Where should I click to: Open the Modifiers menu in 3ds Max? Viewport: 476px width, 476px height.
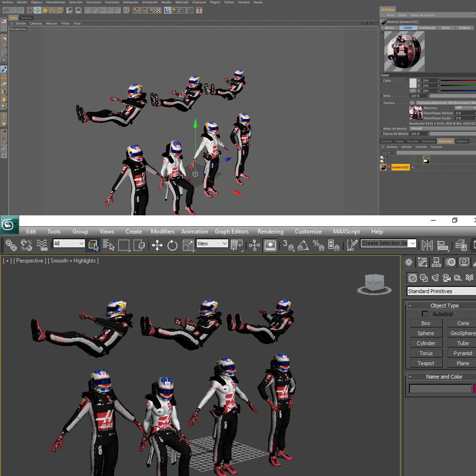pyautogui.click(x=163, y=232)
